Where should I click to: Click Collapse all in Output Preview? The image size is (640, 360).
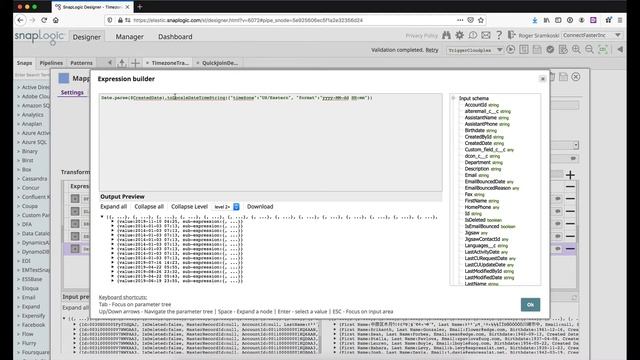coord(149,207)
